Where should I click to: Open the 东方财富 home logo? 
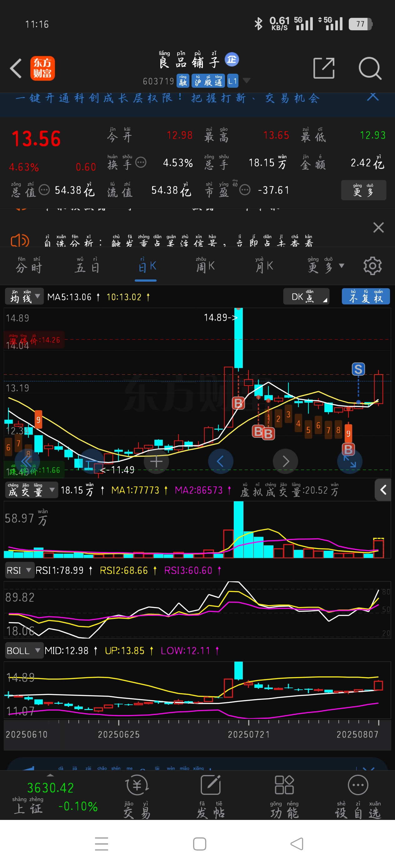tap(42, 68)
